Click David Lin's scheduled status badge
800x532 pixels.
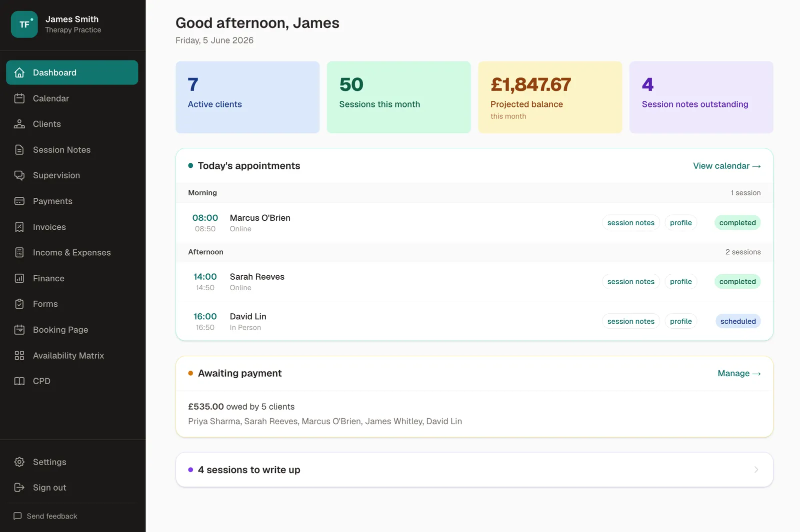tap(738, 321)
